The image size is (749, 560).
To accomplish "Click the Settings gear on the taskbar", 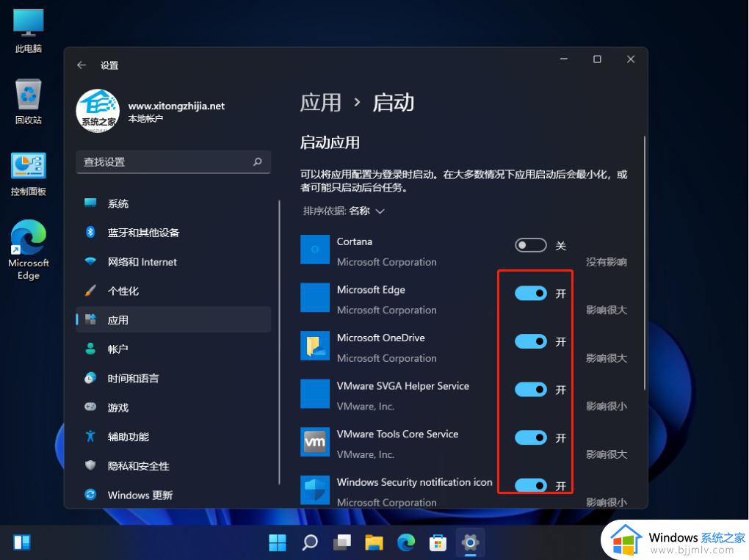I will click(470, 542).
